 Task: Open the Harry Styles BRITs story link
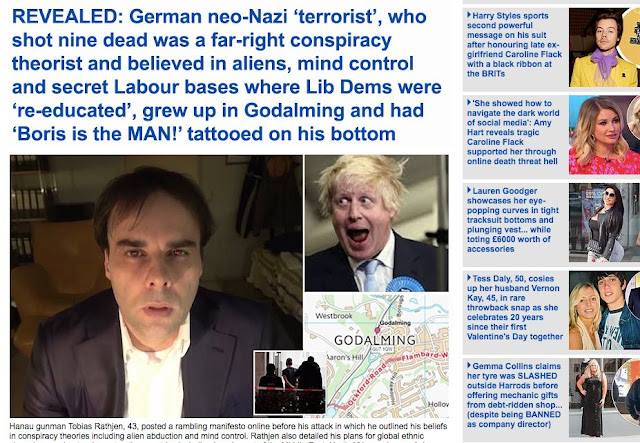514,45
